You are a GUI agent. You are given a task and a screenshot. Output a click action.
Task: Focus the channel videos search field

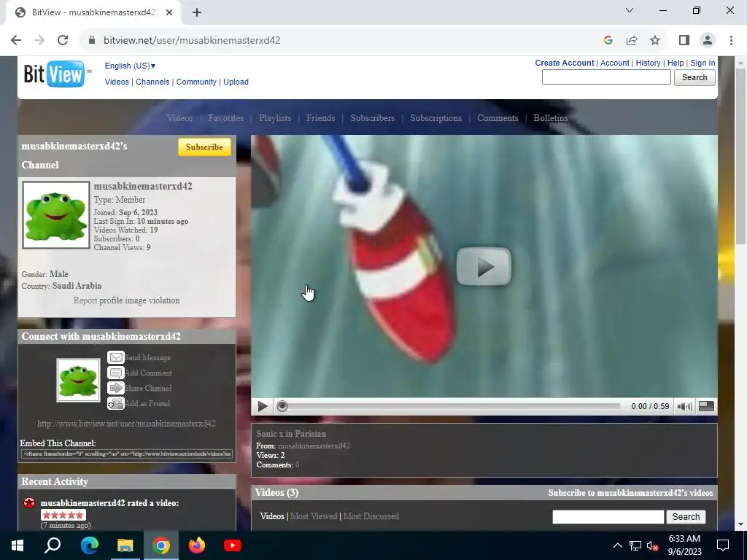click(608, 517)
